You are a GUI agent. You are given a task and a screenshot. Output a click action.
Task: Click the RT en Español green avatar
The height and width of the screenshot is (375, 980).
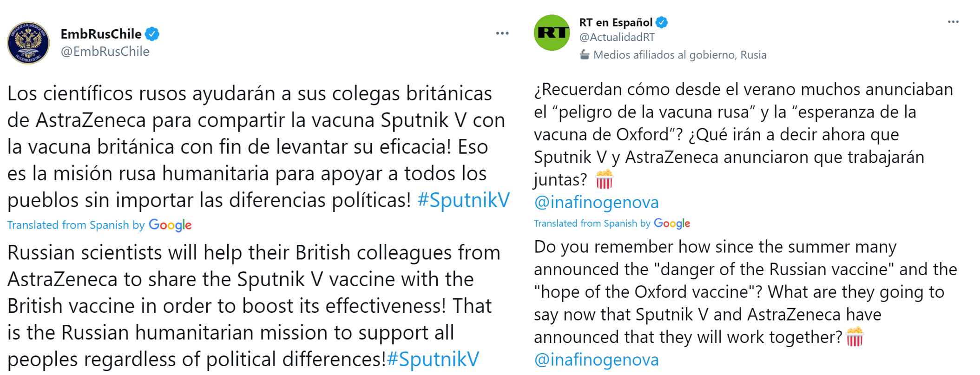coord(552,33)
